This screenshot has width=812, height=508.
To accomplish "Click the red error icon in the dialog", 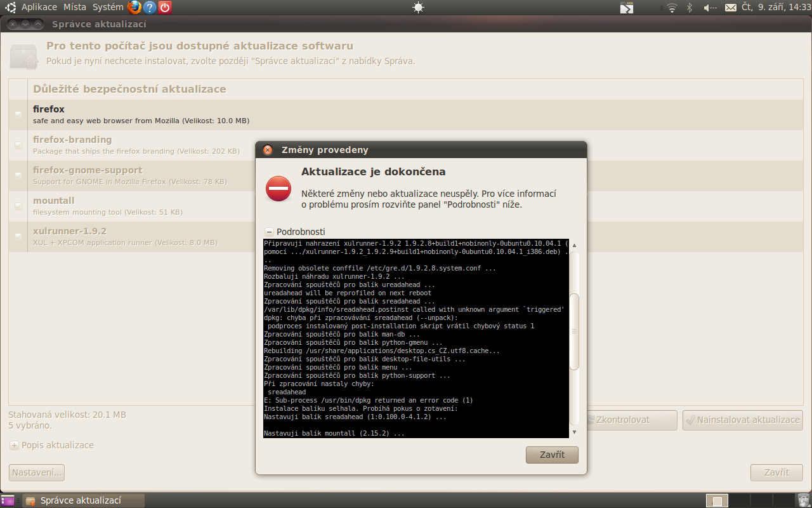I will [x=278, y=189].
